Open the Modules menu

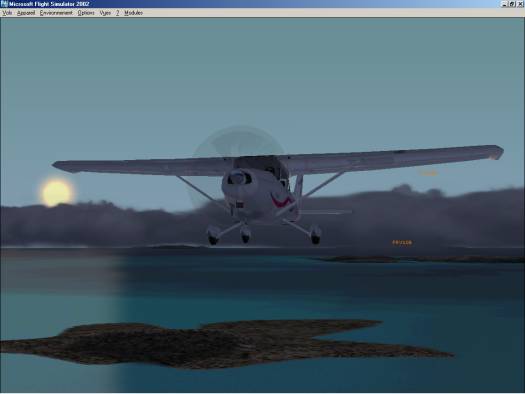click(x=133, y=13)
